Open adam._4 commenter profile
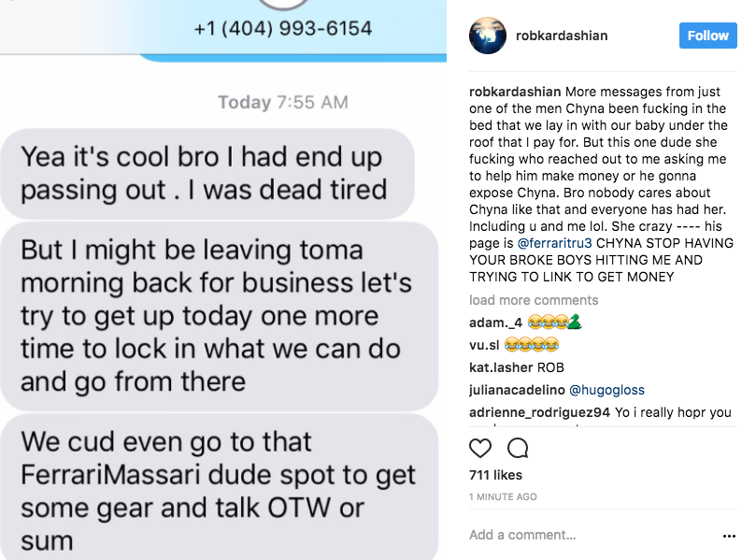The height and width of the screenshot is (560, 756). click(495, 323)
